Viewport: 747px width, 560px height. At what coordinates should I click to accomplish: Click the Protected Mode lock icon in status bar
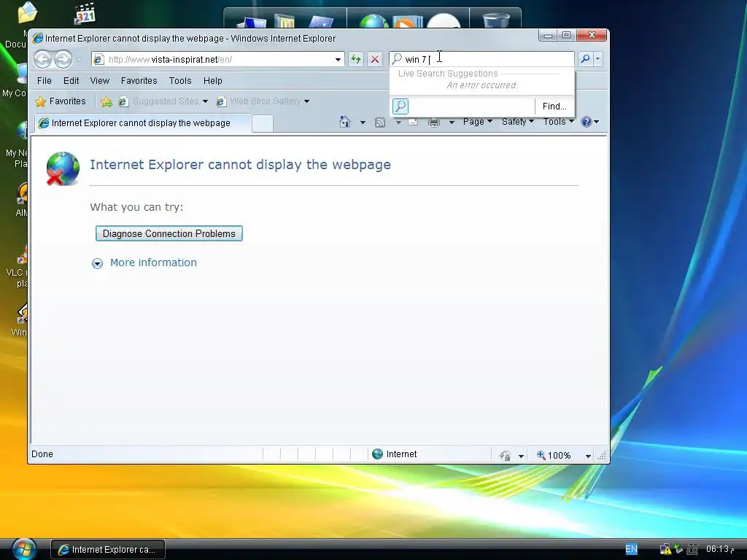pos(506,456)
